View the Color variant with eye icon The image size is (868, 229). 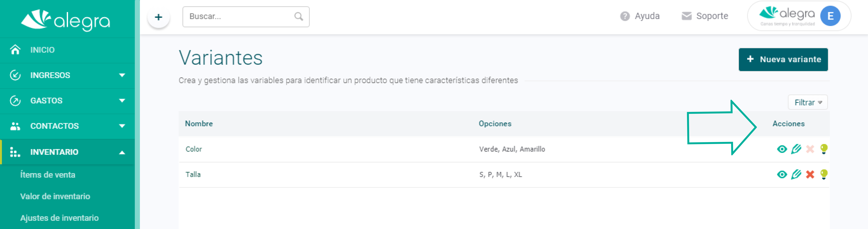point(782,149)
